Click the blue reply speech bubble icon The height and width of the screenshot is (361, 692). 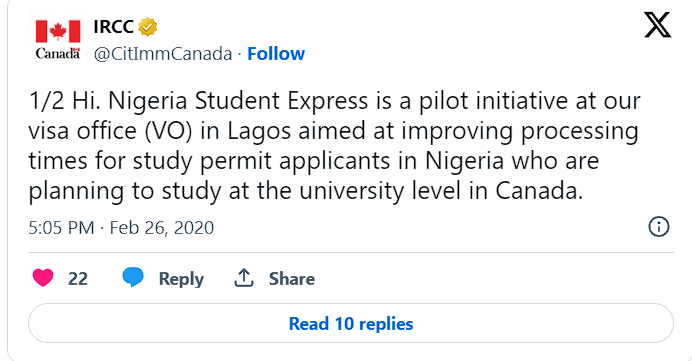click(x=133, y=278)
